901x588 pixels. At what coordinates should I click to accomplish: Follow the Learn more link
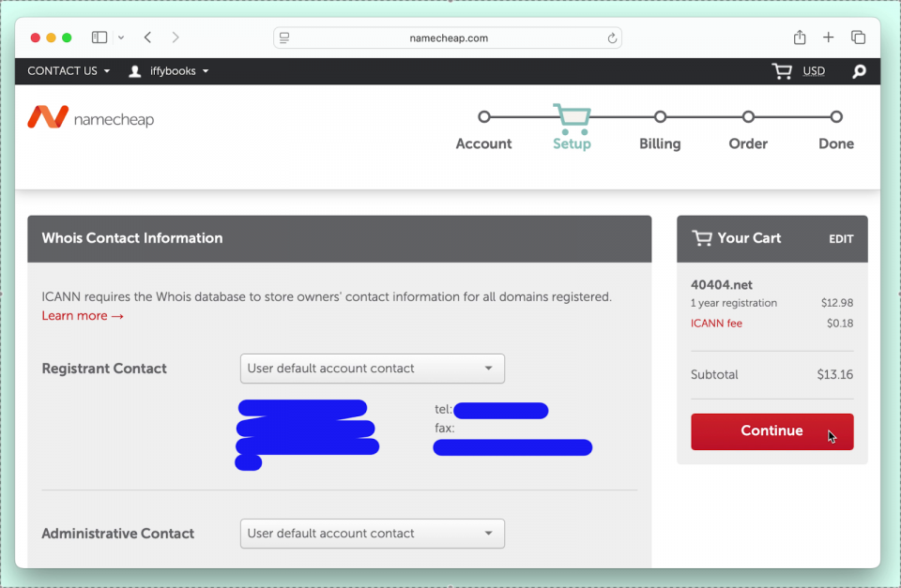coord(83,316)
